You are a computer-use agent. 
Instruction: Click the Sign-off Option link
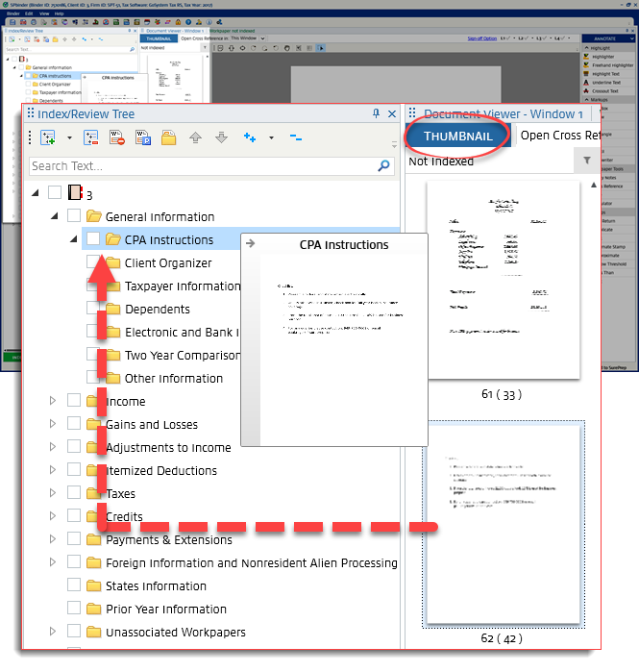click(x=482, y=38)
